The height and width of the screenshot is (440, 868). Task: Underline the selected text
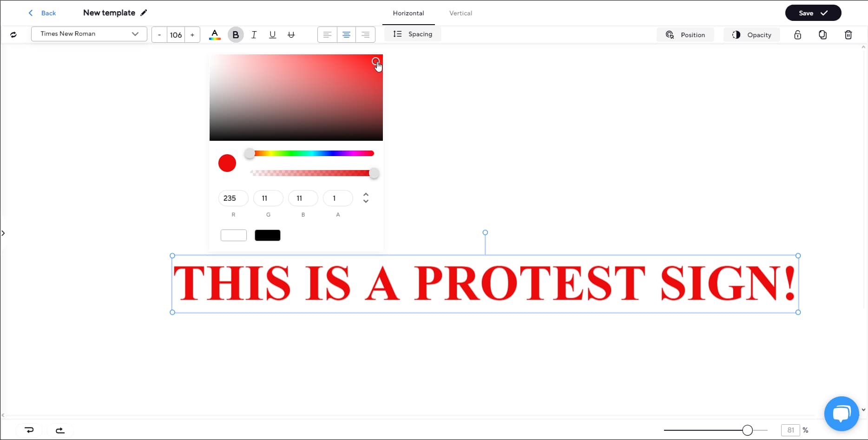tap(272, 34)
